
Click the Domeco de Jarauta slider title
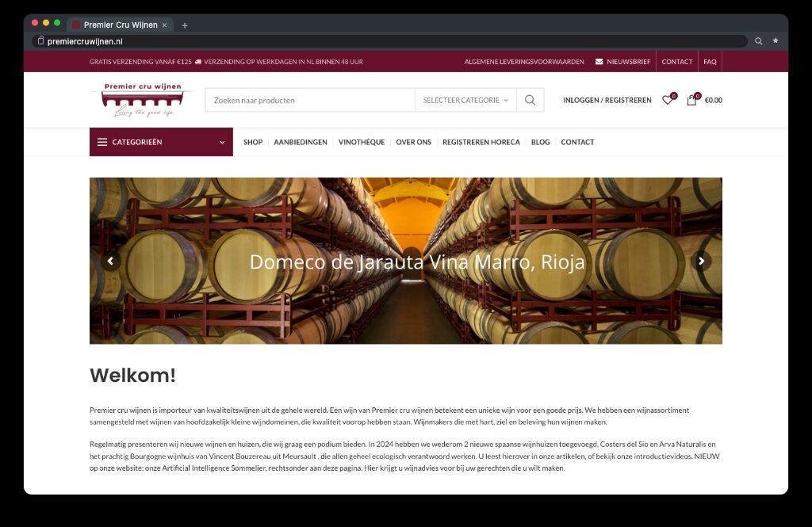(417, 262)
